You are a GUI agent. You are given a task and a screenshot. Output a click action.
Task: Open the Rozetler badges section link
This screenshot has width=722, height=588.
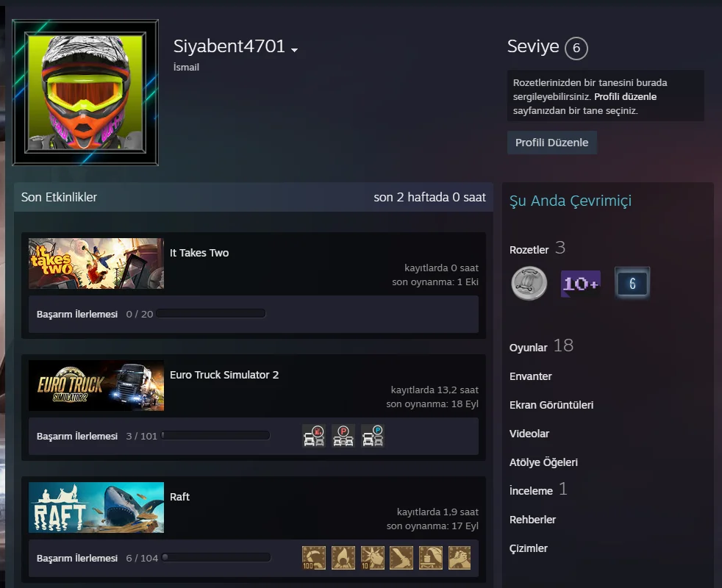(x=529, y=250)
